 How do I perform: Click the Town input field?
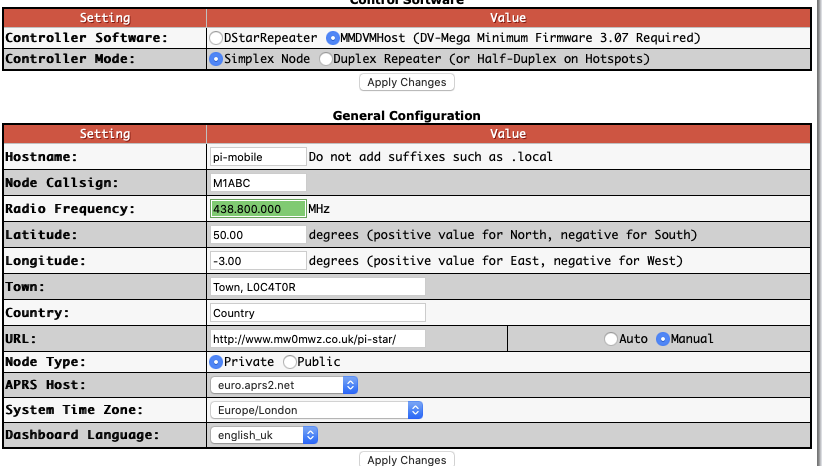pyautogui.click(x=318, y=287)
